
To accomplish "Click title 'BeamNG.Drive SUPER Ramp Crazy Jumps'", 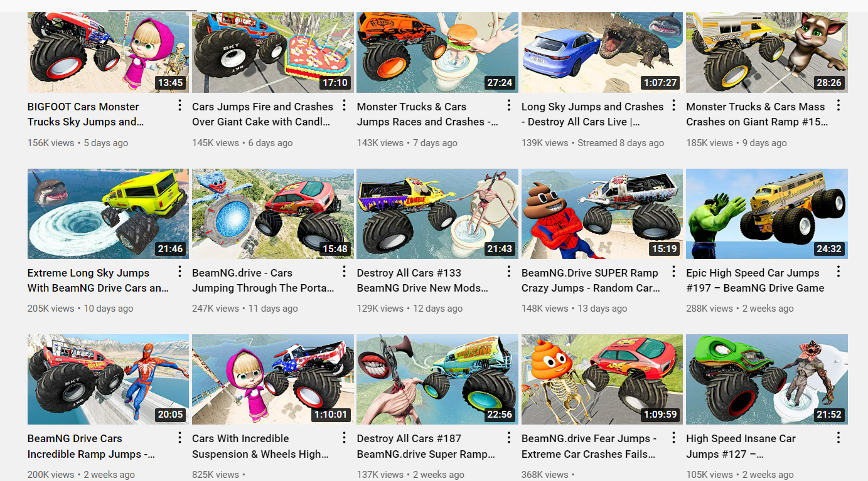I will coord(591,280).
